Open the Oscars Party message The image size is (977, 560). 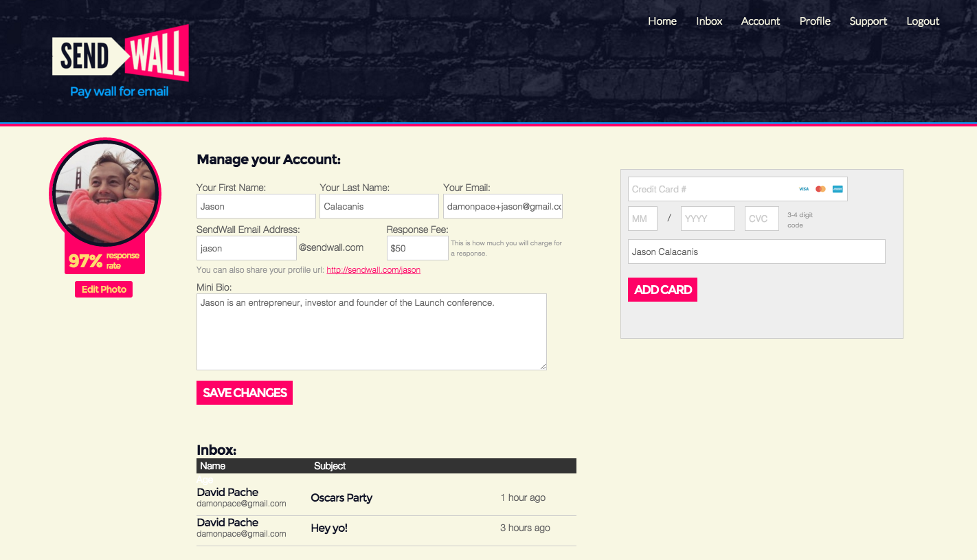tap(341, 497)
